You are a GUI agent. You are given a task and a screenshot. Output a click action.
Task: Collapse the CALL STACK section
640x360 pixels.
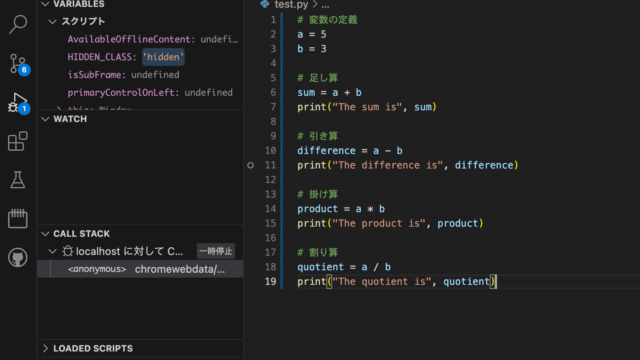click(x=46, y=234)
